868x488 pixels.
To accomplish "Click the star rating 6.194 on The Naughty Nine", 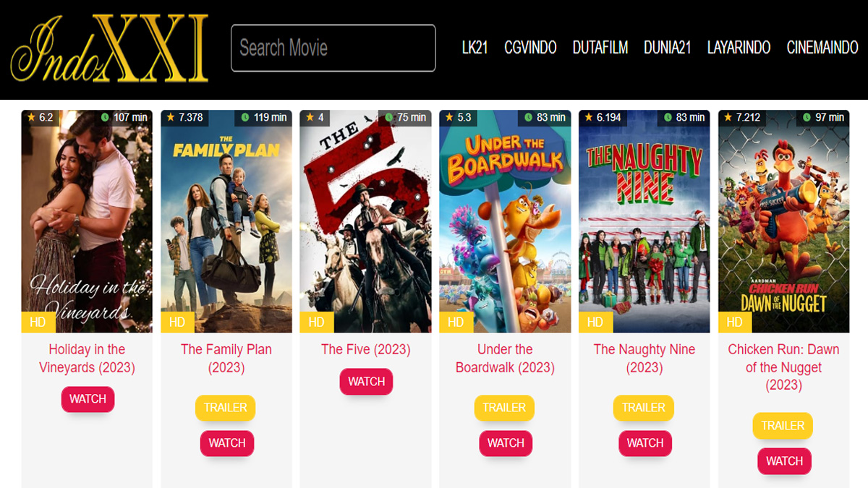I will 603,117.
